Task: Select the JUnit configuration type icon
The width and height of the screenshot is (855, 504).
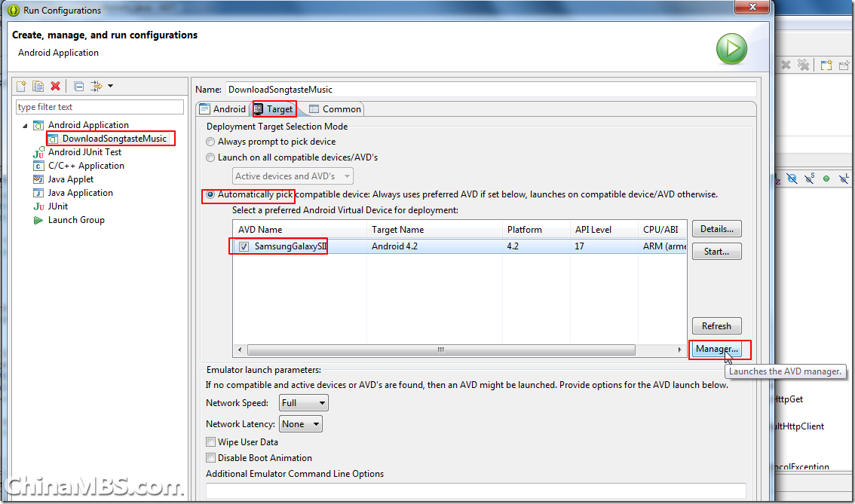Action: click(38, 206)
